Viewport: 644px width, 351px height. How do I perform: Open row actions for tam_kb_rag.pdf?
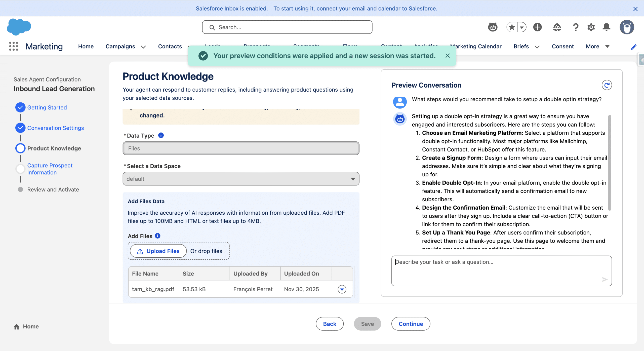[342, 289]
